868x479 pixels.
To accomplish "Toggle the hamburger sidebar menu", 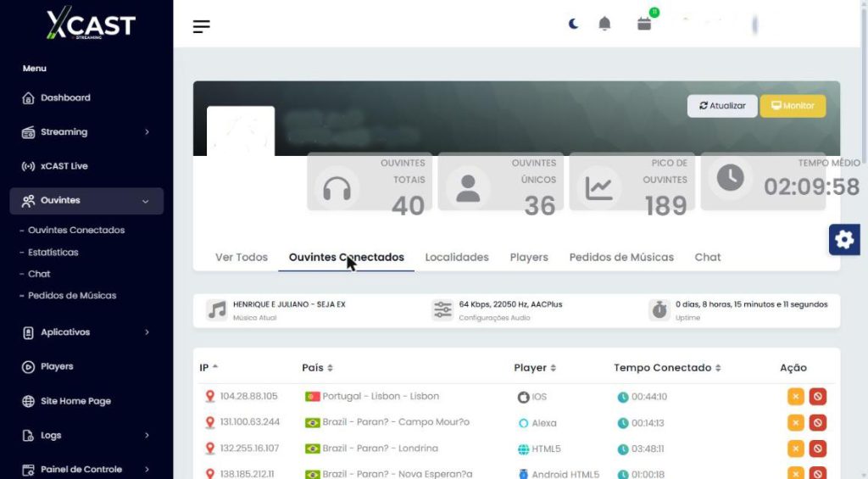I will pyautogui.click(x=202, y=26).
